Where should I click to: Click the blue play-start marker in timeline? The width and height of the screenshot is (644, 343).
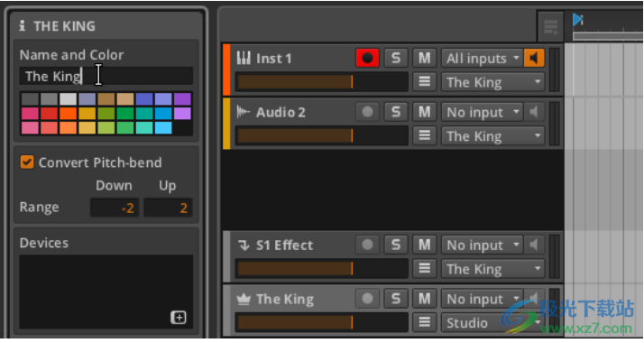coord(578,19)
